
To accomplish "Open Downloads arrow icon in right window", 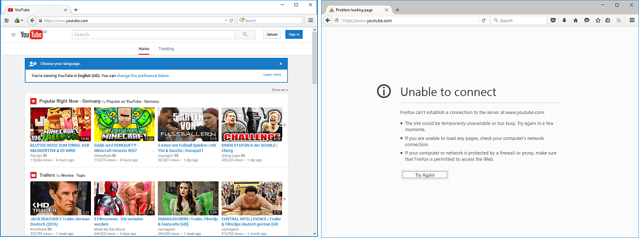I will tap(565, 20).
